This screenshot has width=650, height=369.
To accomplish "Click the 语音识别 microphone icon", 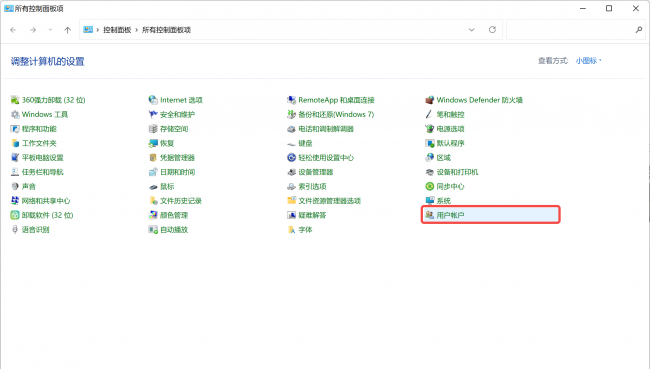I will pyautogui.click(x=15, y=230).
